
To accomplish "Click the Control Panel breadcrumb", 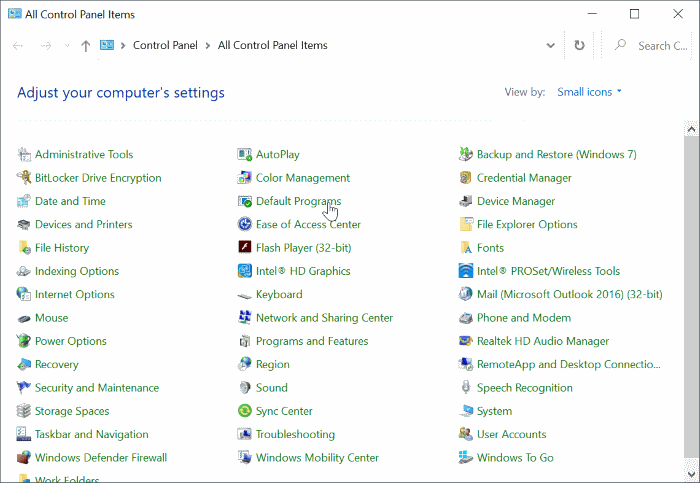I will 165,46.
